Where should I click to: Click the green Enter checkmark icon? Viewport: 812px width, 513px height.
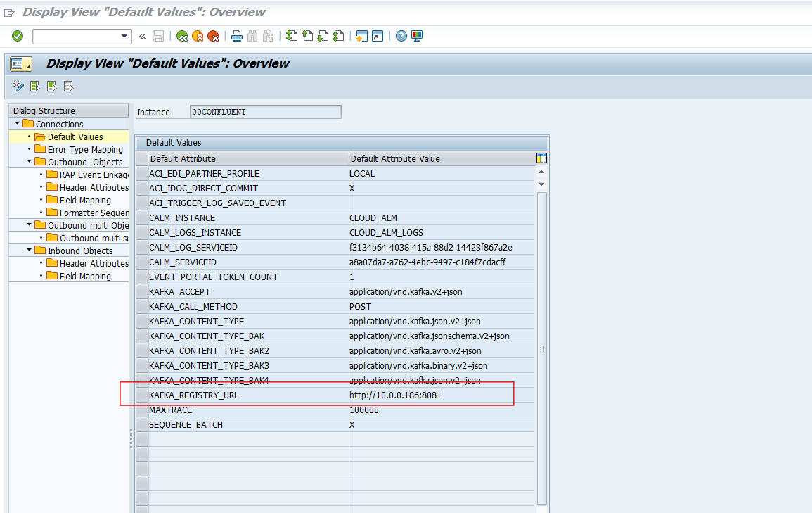tap(18, 36)
